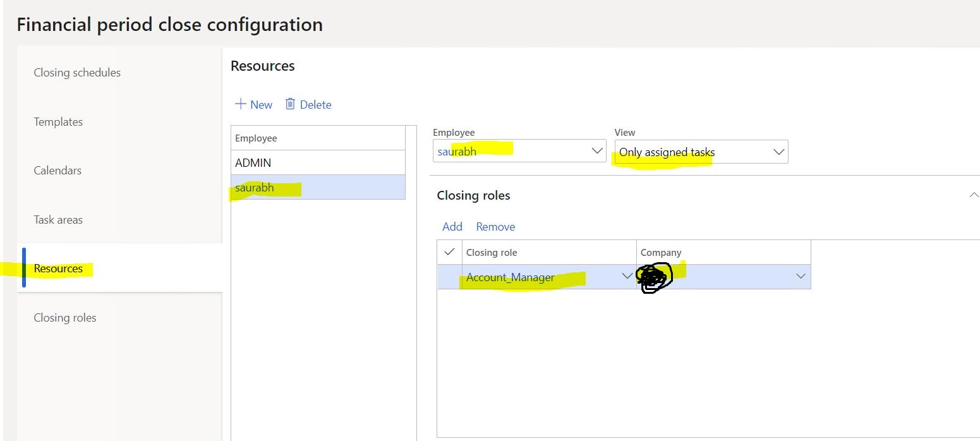Screen dimensions: 980x441
Task: Open the Employee dropdown showing saurabh
Action: click(x=596, y=150)
